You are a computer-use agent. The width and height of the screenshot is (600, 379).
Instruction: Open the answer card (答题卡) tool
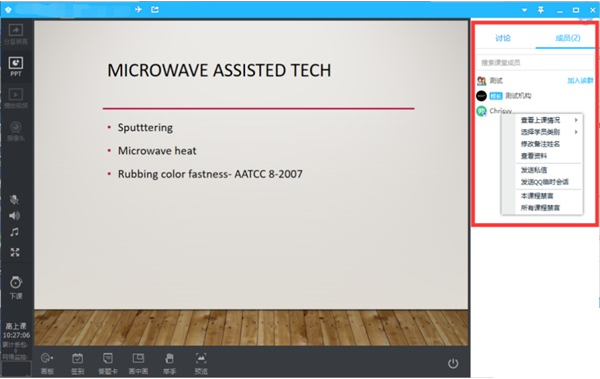[108, 363]
